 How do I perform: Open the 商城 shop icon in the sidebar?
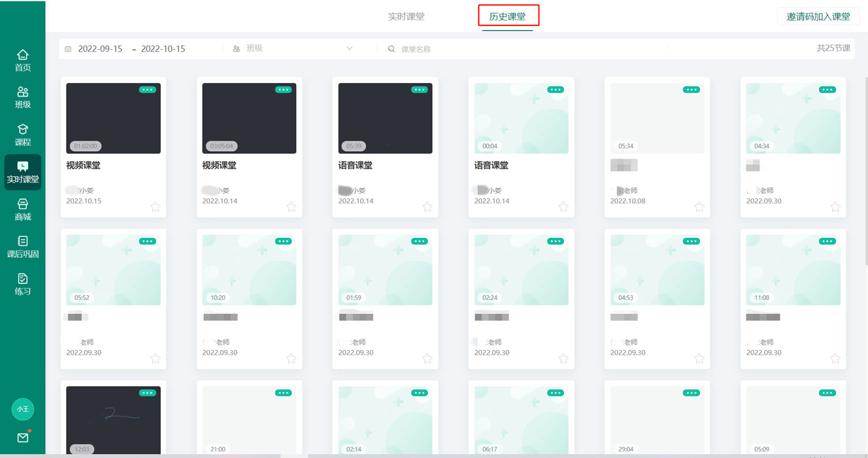[23, 209]
